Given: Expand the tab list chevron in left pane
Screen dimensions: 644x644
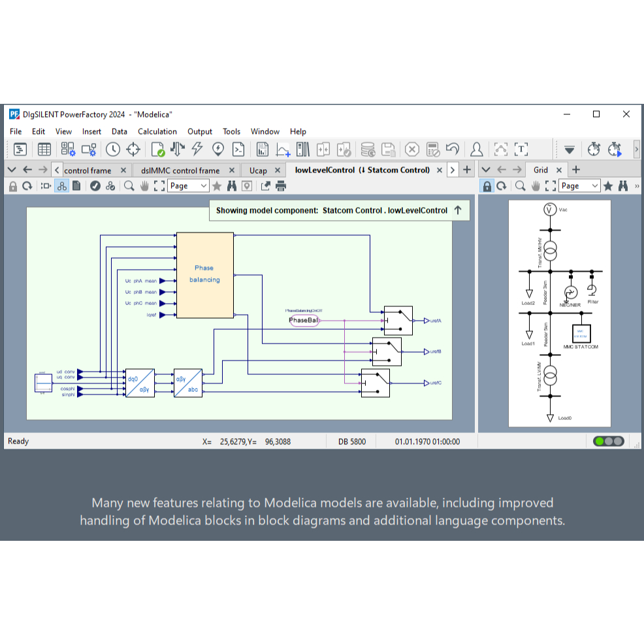Looking at the screenshot, I should (12, 170).
